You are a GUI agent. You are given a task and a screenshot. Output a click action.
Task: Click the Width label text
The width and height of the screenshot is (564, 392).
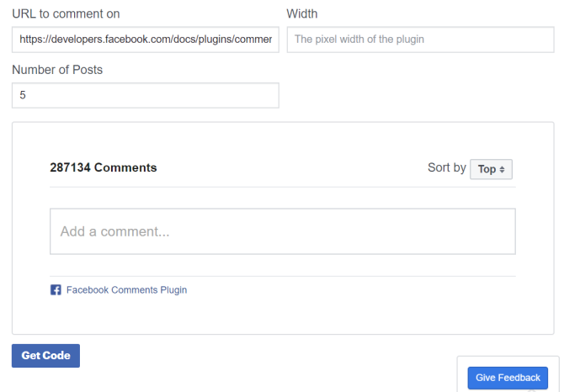[x=302, y=13]
